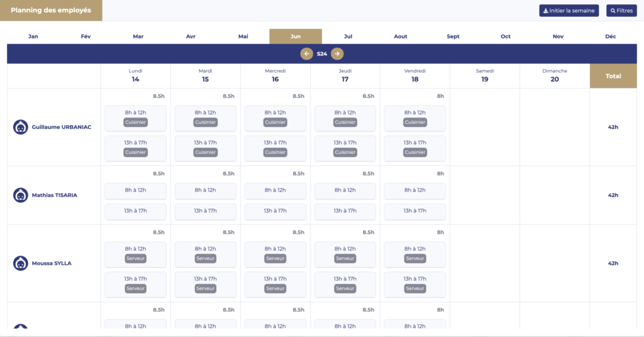Open the Mar month tab
This screenshot has height=337, width=644.
(138, 36)
